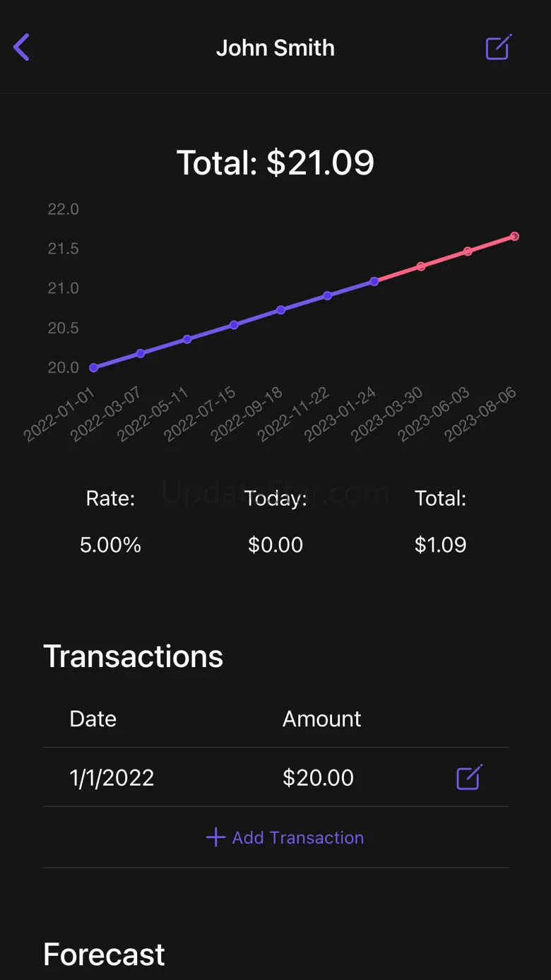Select the 2022-01-01 chart data point
The width and height of the screenshot is (551, 980).
click(x=94, y=367)
